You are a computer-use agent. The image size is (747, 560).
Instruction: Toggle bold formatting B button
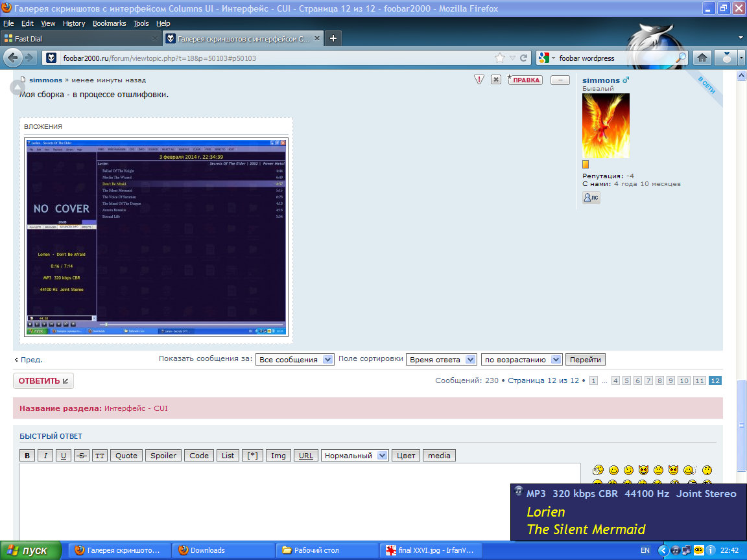pyautogui.click(x=27, y=456)
